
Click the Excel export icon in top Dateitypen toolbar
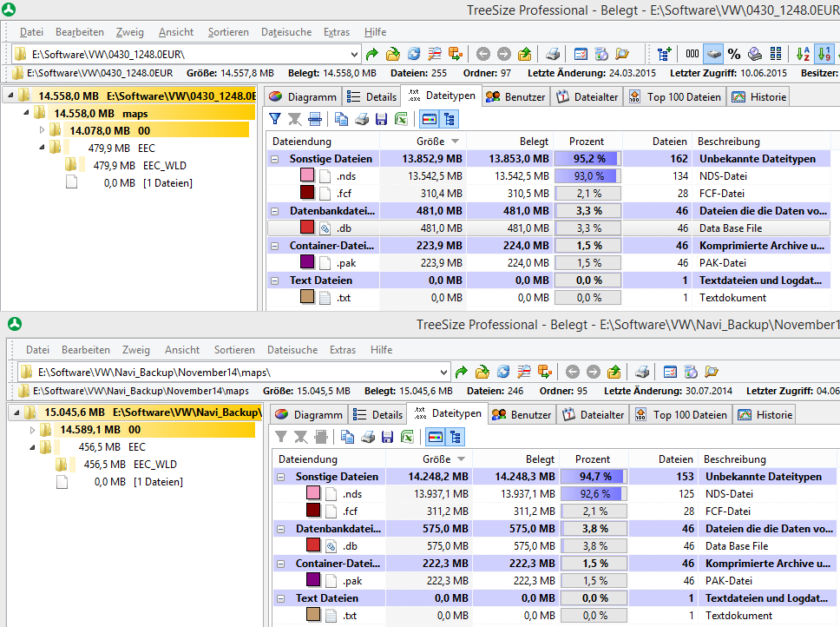pos(401,119)
